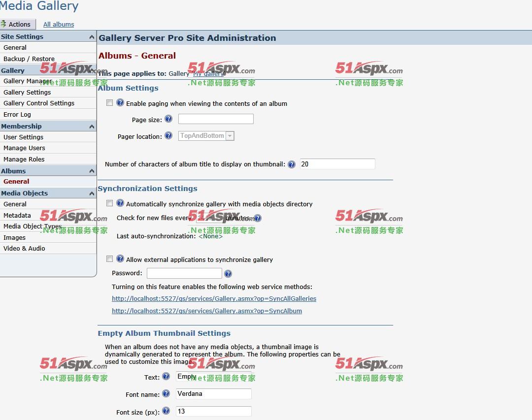Collapse the Membership section
Viewport: 532px width, 420px height.
(92, 126)
